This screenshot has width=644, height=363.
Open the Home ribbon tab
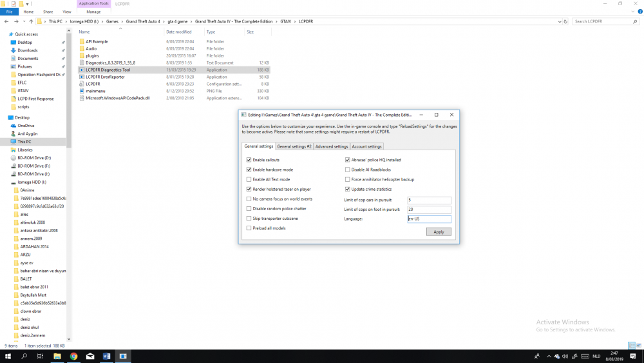(28, 12)
